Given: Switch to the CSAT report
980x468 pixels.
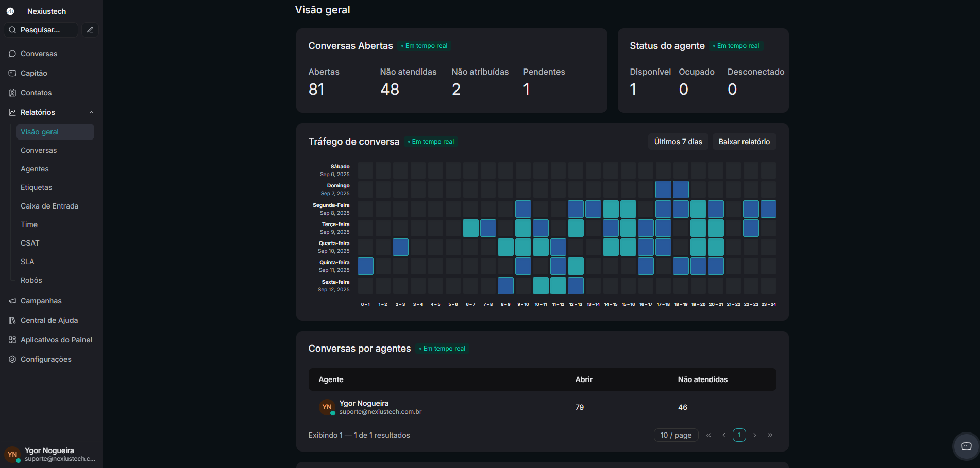Looking at the screenshot, I should 29,243.
